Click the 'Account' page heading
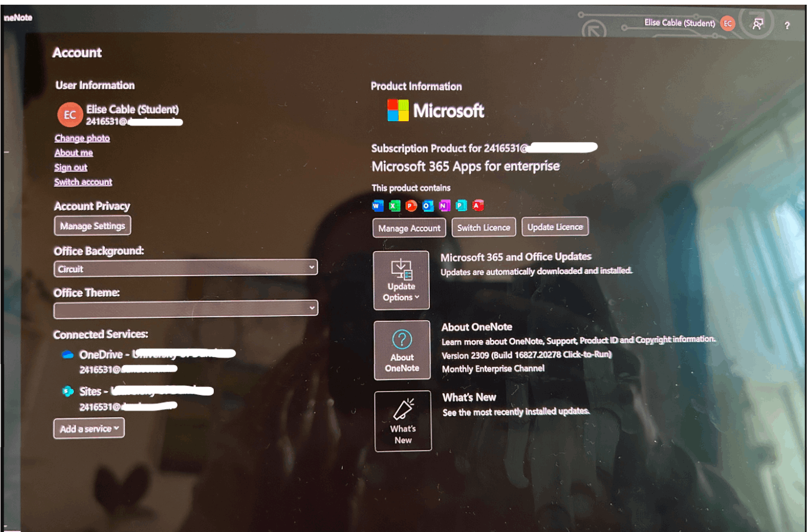807x532 pixels. coord(77,53)
